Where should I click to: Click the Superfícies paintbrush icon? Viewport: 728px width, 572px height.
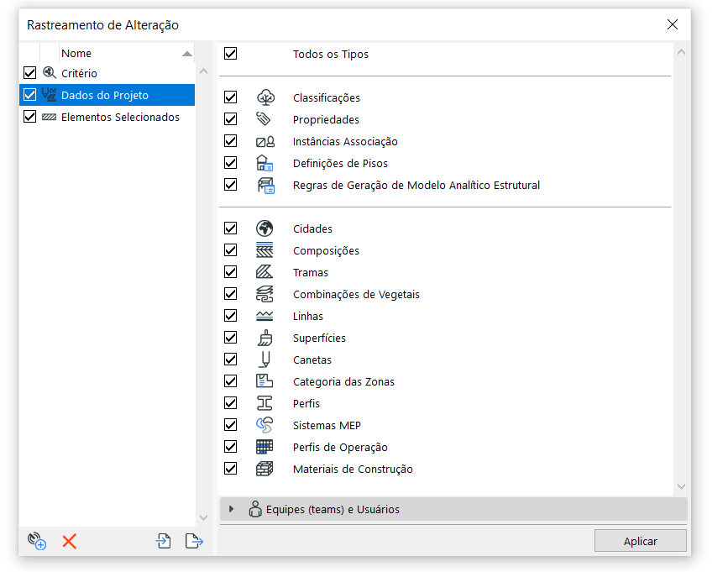[264, 338]
